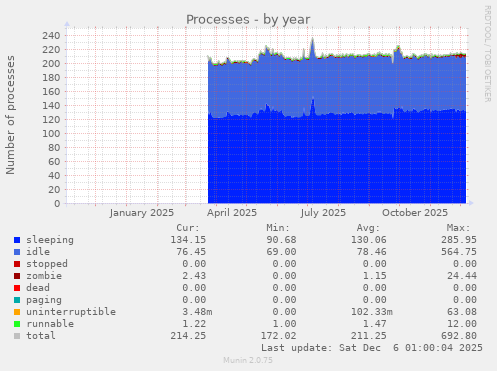The height and width of the screenshot is (371, 497).
Task: Click the 'stopped' legend label
Action: 47,264
